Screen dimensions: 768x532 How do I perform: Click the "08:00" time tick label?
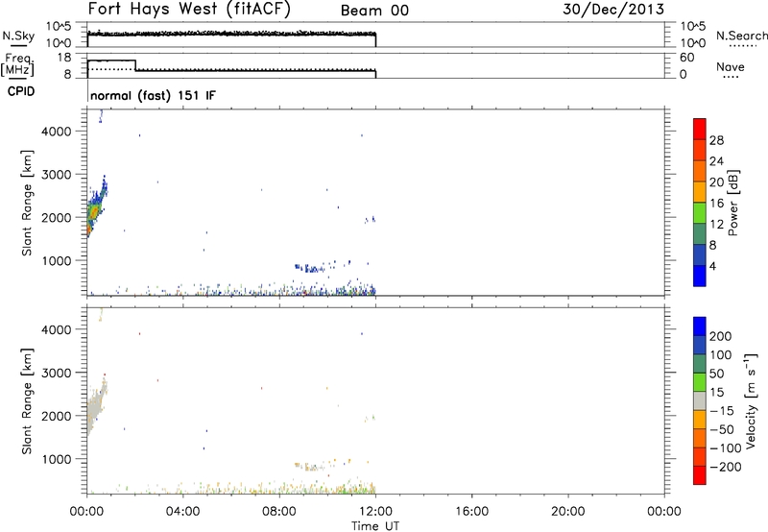click(x=279, y=512)
